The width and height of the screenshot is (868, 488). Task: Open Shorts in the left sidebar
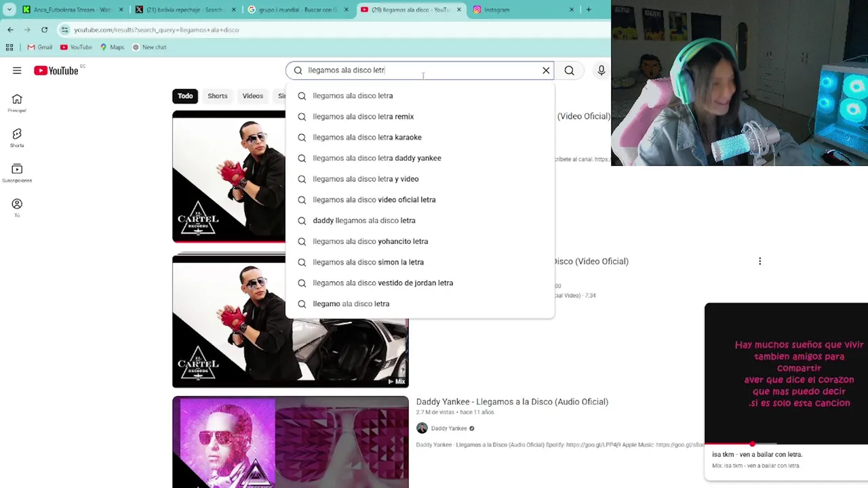coord(17,138)
